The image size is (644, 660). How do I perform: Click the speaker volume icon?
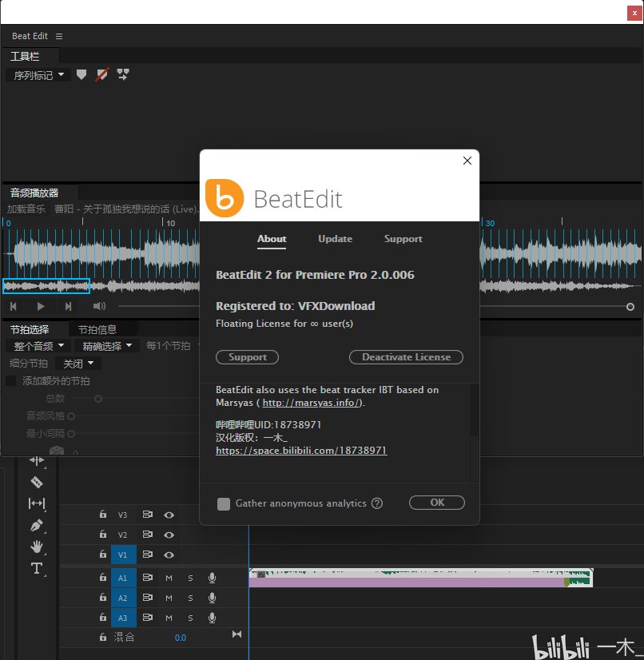coord(99,306)
